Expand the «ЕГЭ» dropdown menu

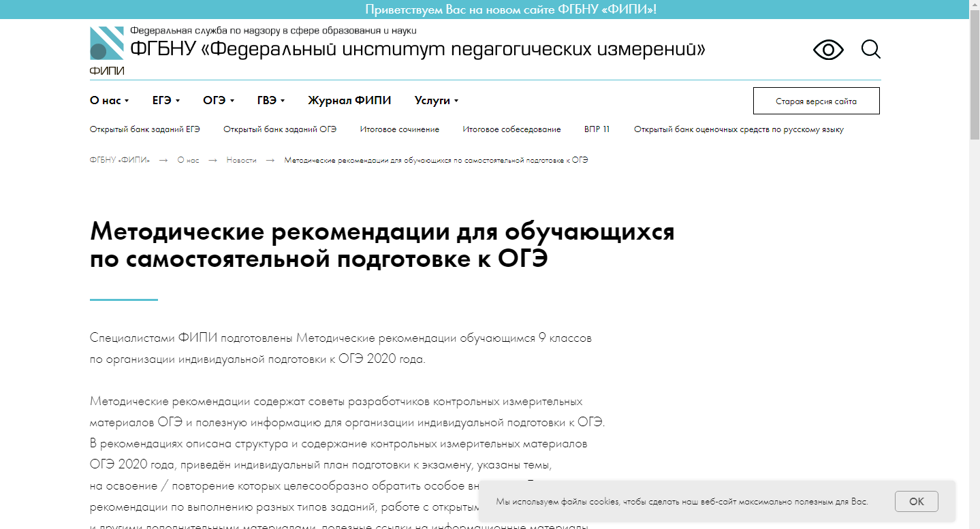click(x=165, y=101)
